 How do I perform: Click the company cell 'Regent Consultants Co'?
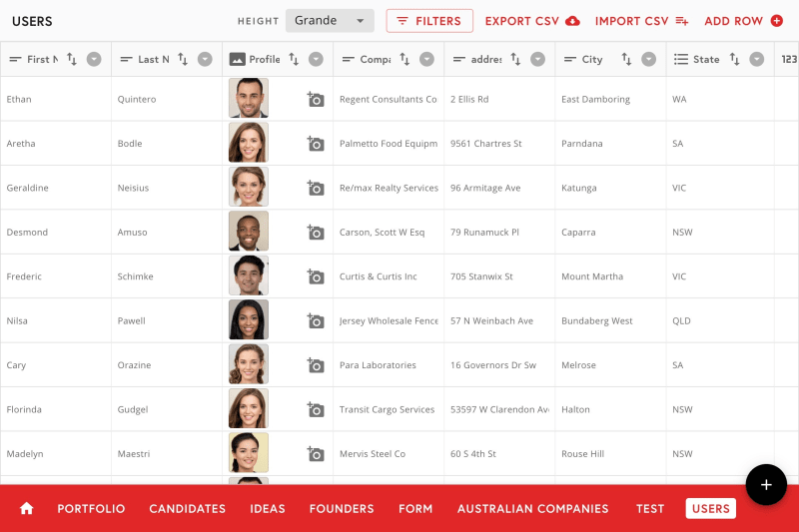[388, 99]
